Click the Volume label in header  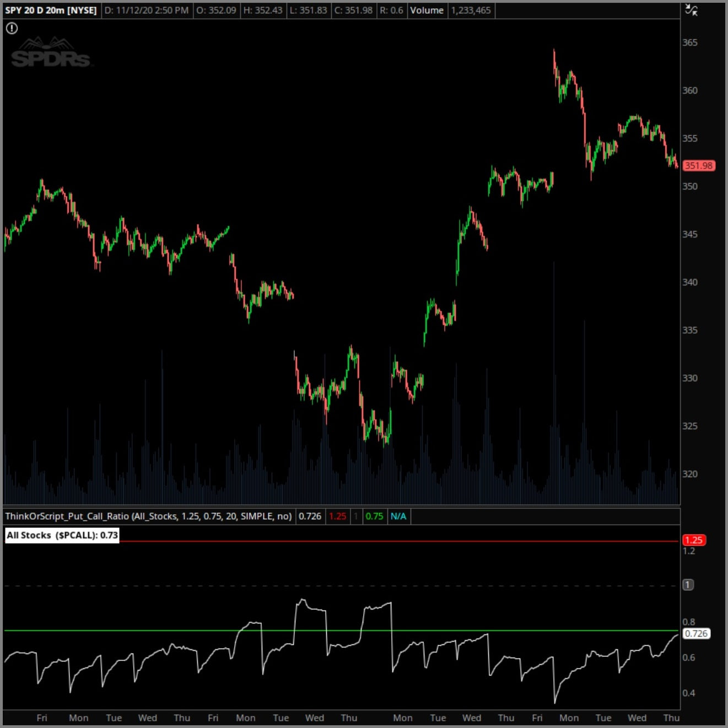pyautogui.click(x=427, y=10)
